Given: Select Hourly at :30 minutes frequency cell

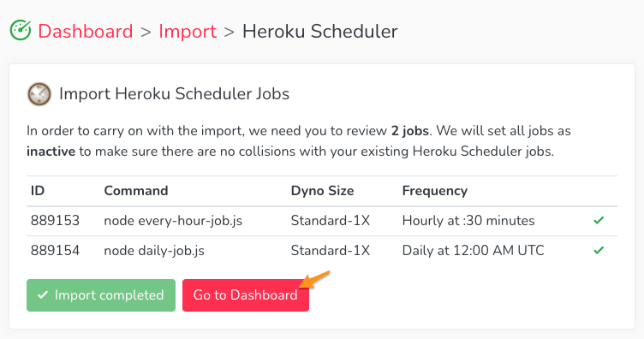Looking at the screenshot, I should [x=468, y=221].
